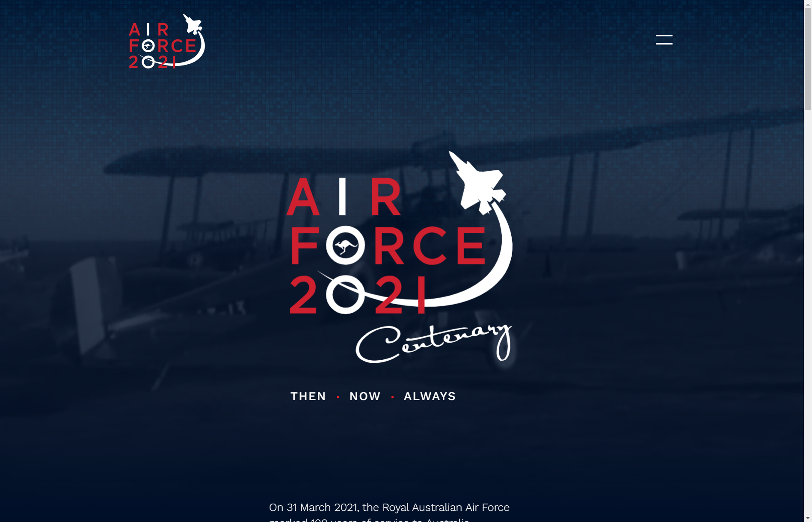Click the large red FORCE lettering
Viewport: 812px width, 522px height.
388,246
